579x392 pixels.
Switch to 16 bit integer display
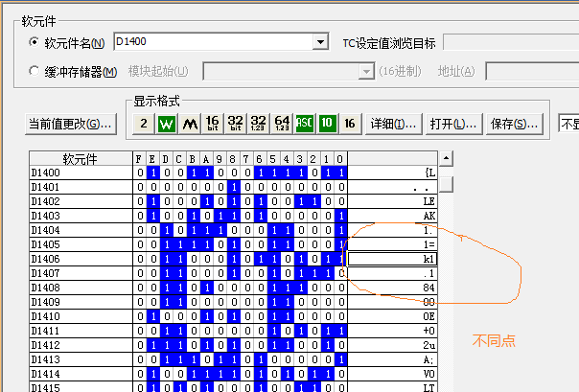tap(213, 124)
